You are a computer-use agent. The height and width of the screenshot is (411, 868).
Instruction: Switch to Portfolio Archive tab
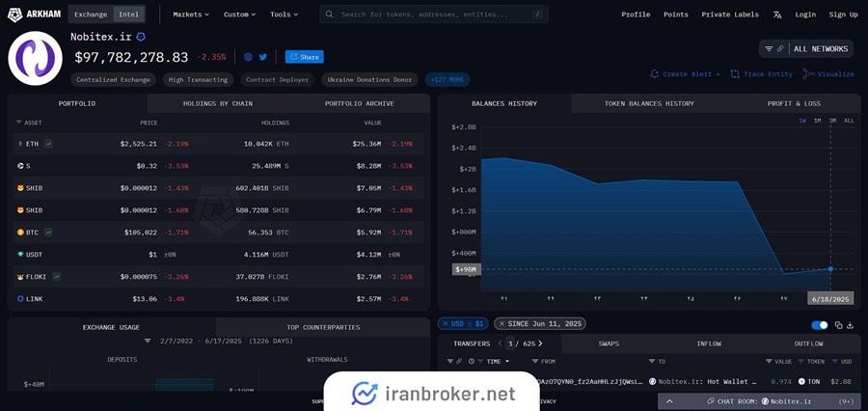click(x=360, y=103)
